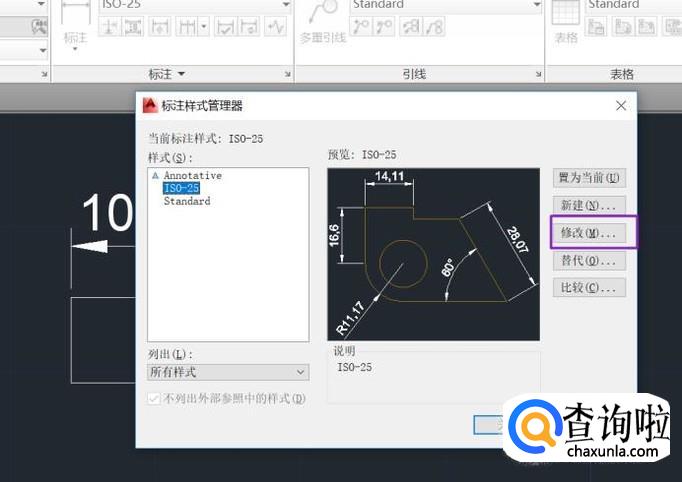The width and height of the screenshot is (682, 482).
Task: Click the first data link icon beside 表格
Action: 596,27
